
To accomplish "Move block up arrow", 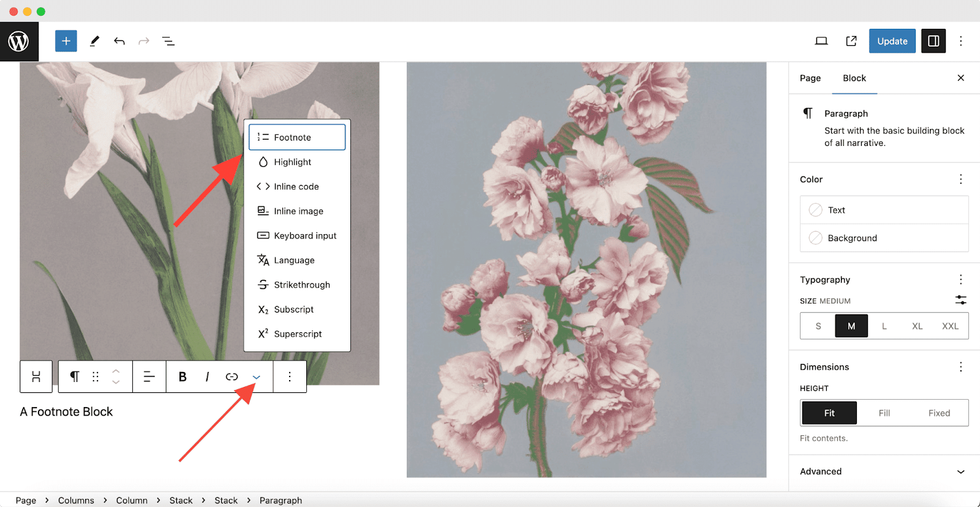I will click(116, 371).
